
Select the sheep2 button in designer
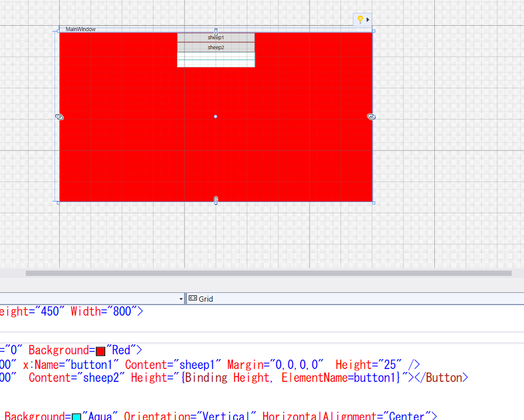pyautogui.click(x=216, y=47)
